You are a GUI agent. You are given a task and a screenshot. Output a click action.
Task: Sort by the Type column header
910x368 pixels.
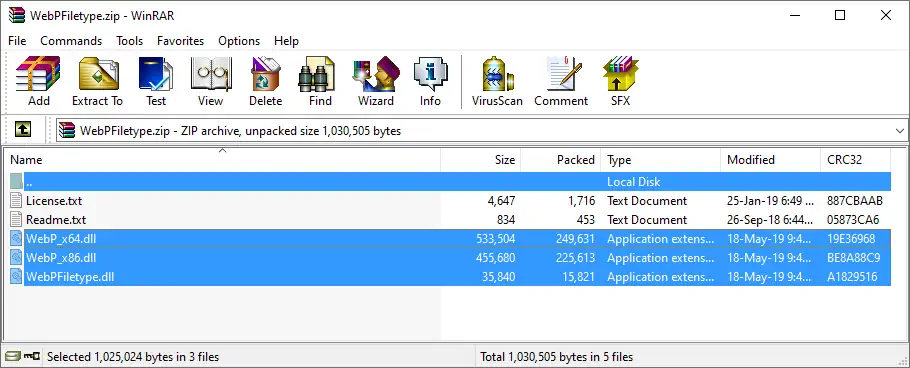(x=660, y=160)
